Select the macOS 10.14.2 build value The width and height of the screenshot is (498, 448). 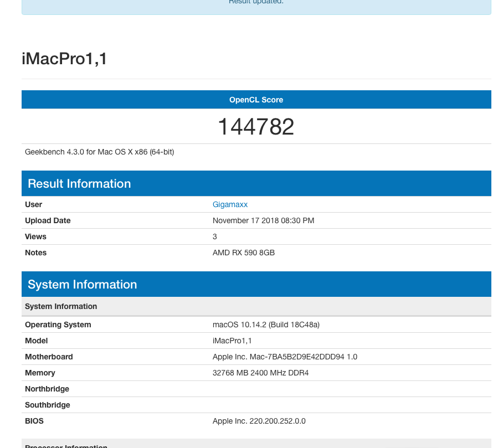266,325
